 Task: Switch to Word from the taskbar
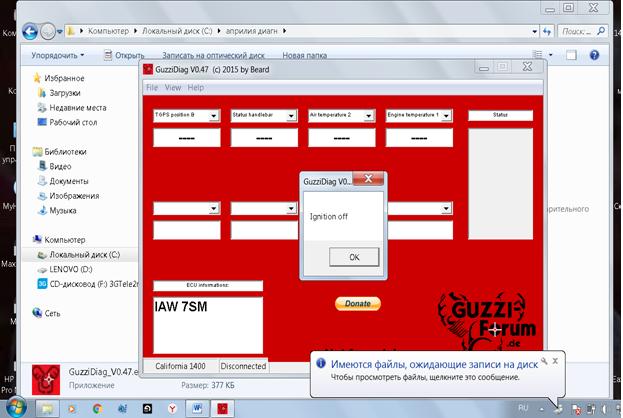(197, 408)
